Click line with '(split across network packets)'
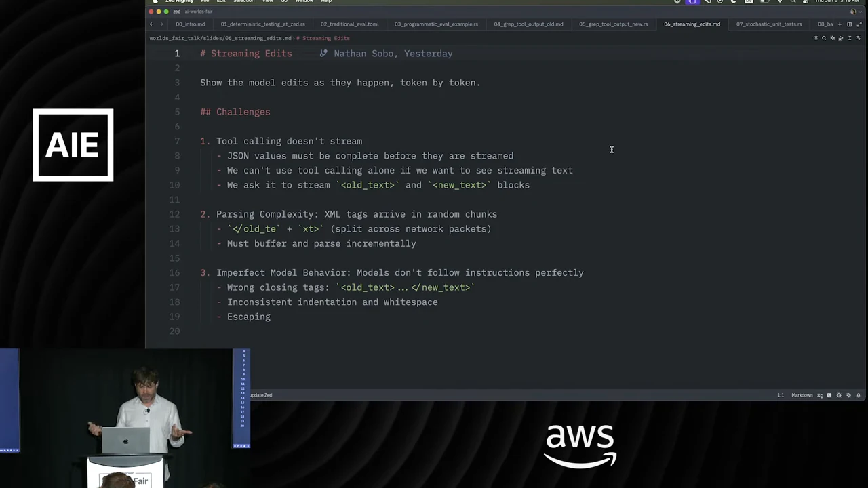 tap(354, 229)
